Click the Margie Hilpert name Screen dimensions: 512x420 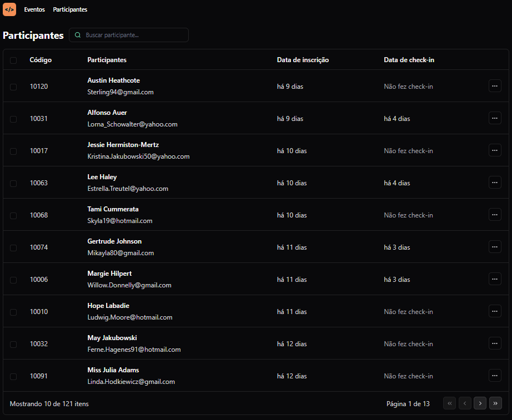click(109, 274)
